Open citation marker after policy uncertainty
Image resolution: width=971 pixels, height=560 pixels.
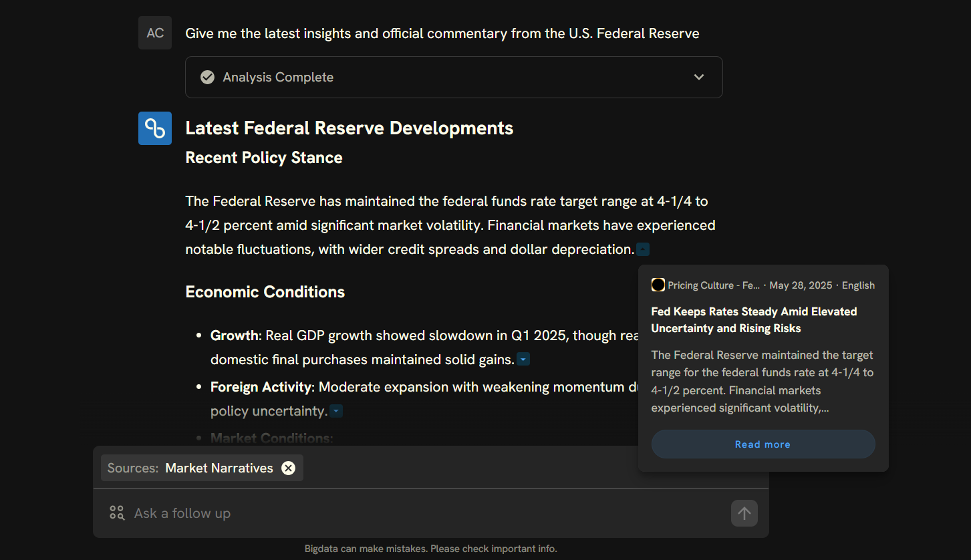point(337,411)
